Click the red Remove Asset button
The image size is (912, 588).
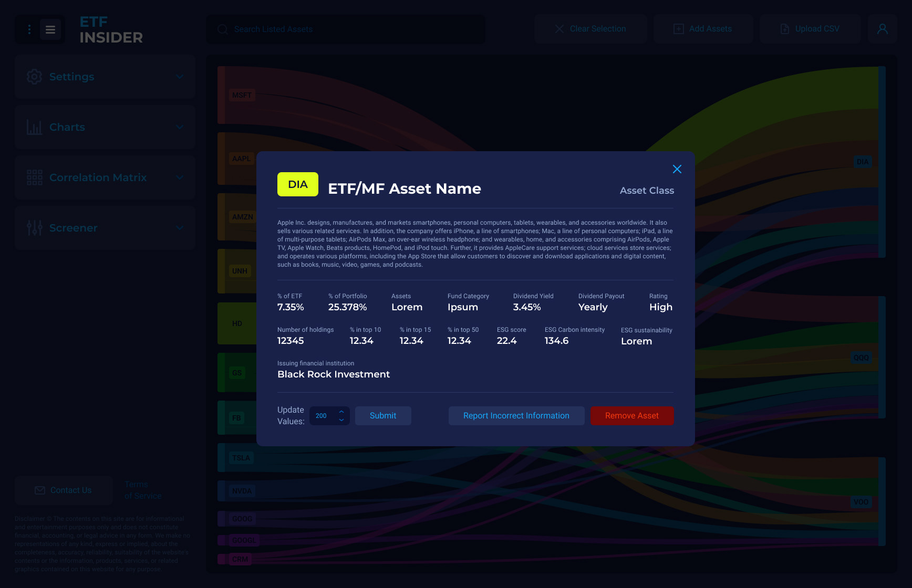click(632, 416)
